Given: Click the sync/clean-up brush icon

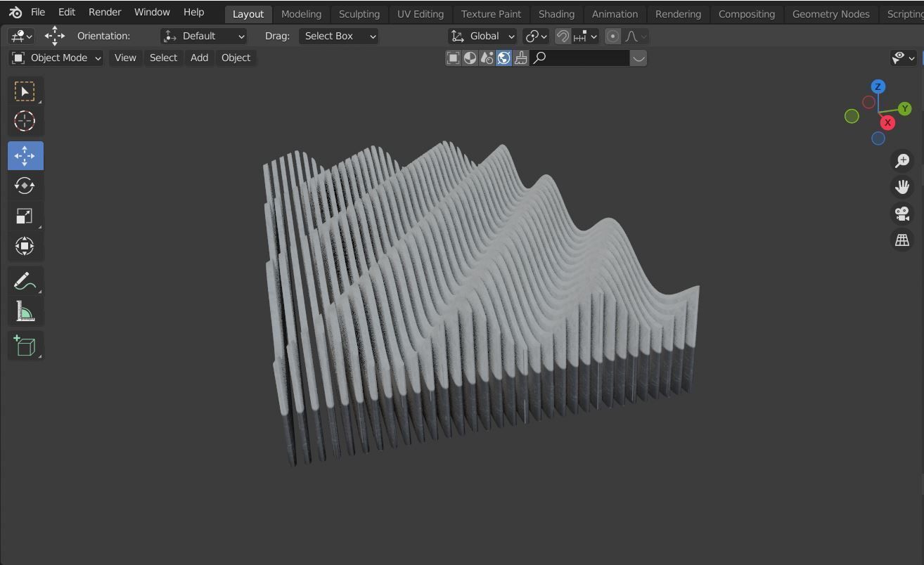Looking at the screenshot, I should 520,58.
